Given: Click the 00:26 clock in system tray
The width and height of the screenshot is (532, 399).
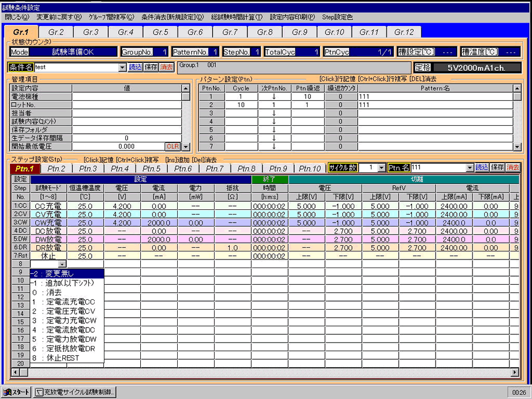Looking at the screenshot, I should [519, 393].
